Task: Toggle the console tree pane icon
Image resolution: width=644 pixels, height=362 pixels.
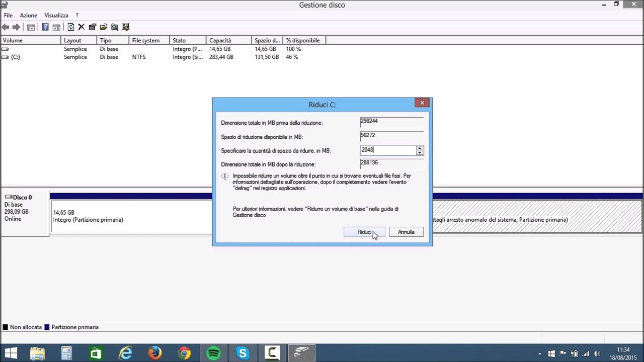Action: [31, 27]
